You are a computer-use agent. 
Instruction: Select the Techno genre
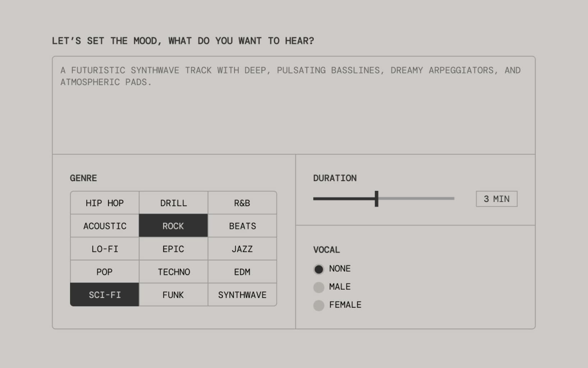tap(173, 272)
